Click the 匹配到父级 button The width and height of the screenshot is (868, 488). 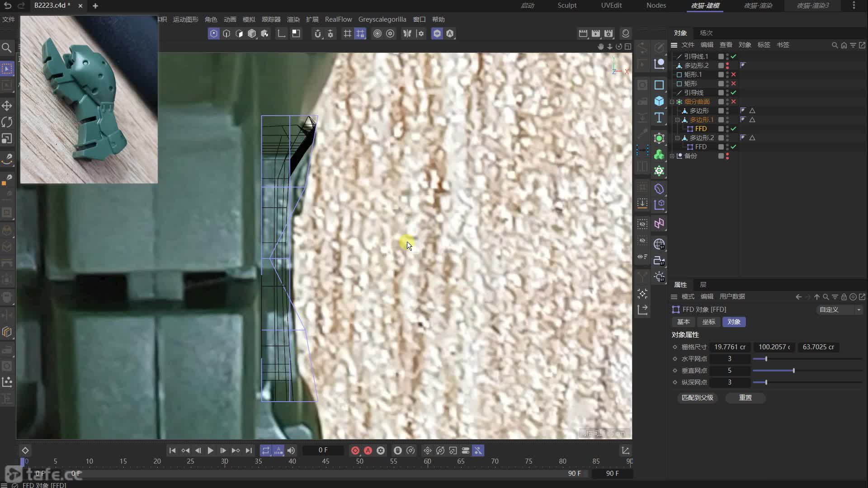[697, 398]
